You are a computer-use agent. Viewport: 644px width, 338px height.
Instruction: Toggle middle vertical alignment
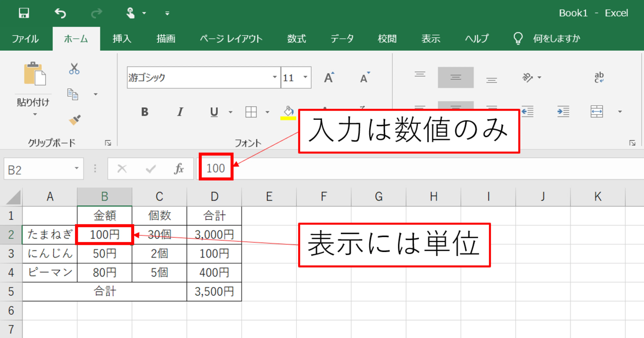point(456,77)
